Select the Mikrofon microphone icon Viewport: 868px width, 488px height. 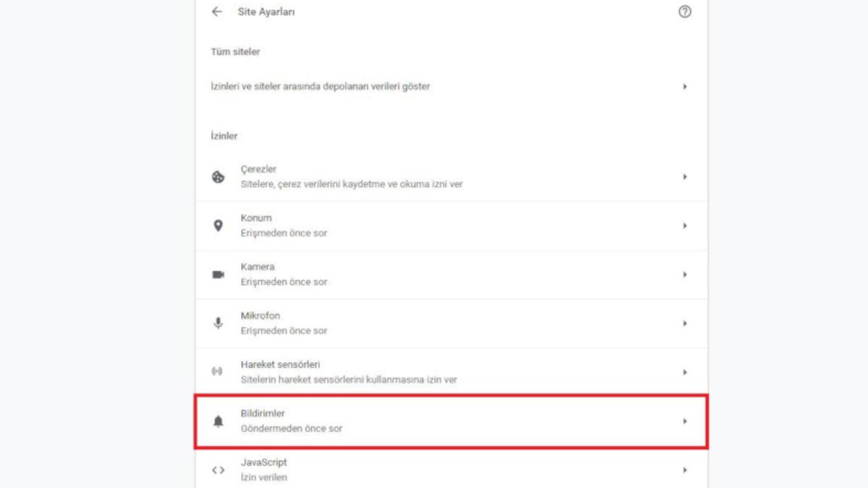[x=218, y=323]
